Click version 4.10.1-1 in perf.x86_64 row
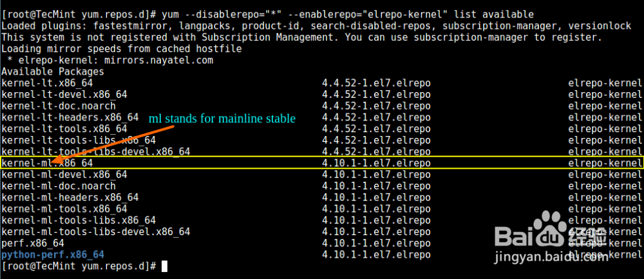Screen dimensions: 644x279 pos(376,244)
